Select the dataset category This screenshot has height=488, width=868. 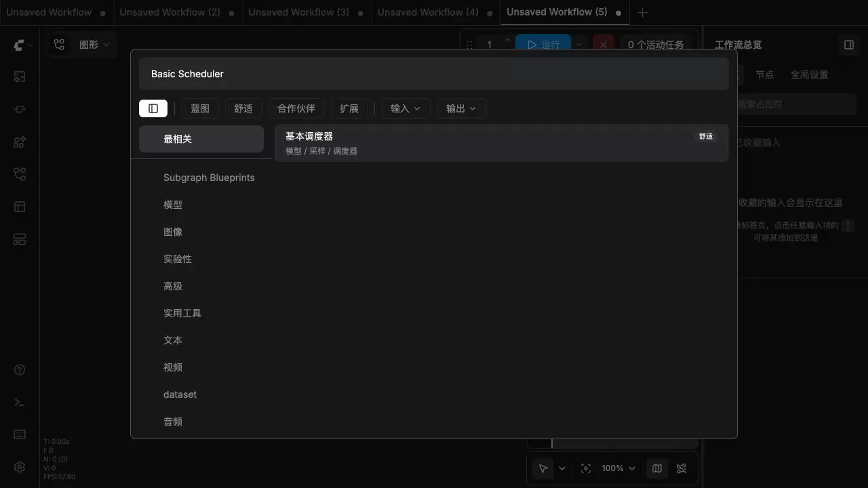201,394
